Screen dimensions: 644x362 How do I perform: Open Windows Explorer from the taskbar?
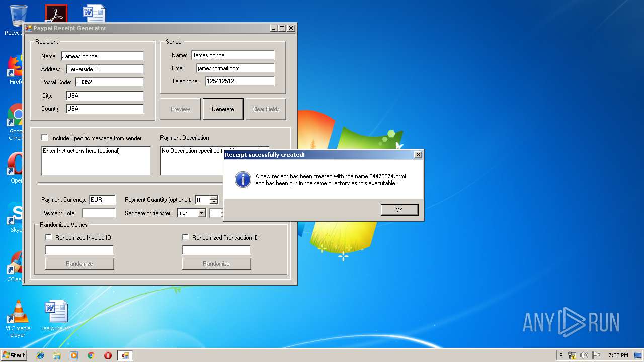[57, 355]
